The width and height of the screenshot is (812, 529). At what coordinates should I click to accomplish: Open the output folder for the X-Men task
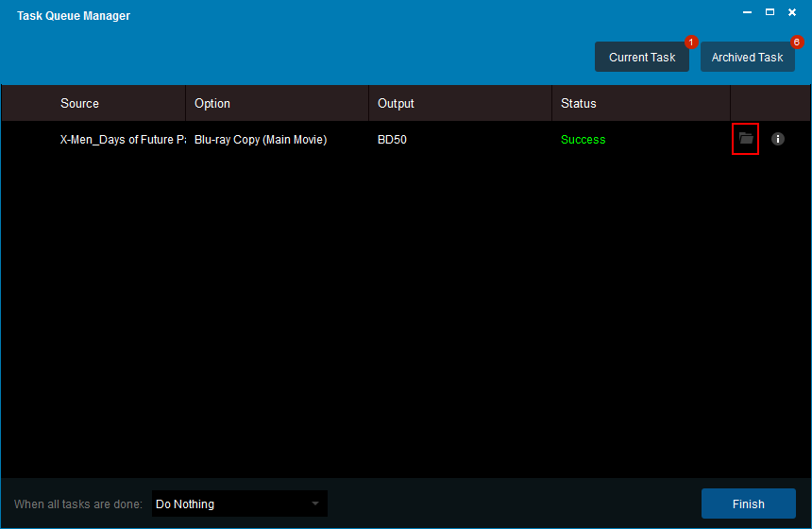pos(746,139)
